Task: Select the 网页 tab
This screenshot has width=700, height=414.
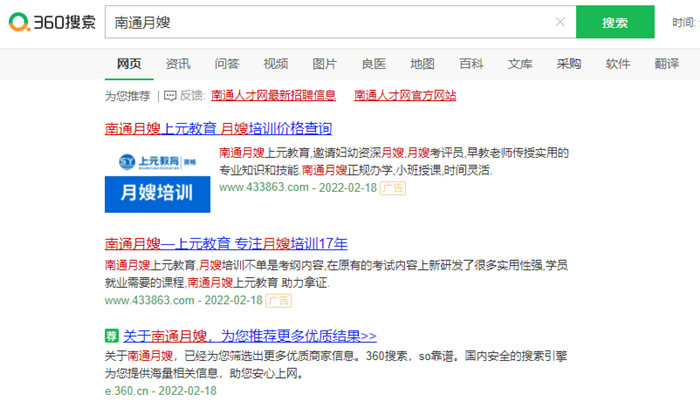Action: (x=129, y=64)
